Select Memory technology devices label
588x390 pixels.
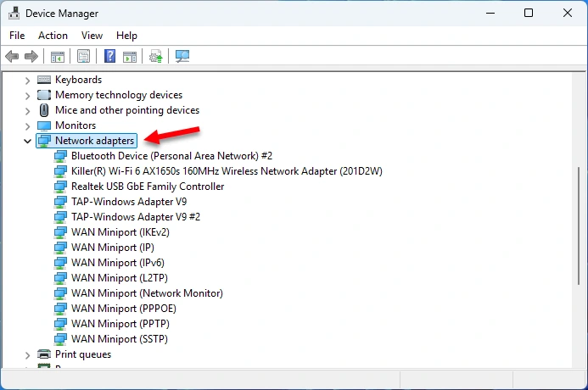119,95
